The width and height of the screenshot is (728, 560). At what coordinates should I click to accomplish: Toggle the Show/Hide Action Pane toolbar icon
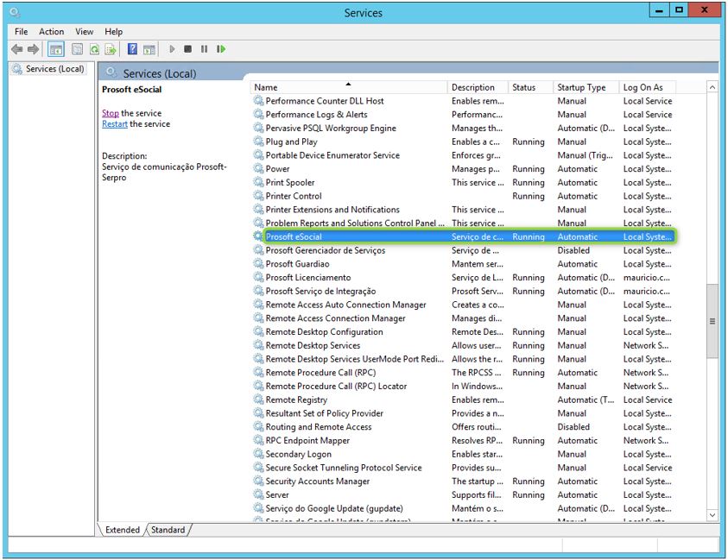pos(149,48)
